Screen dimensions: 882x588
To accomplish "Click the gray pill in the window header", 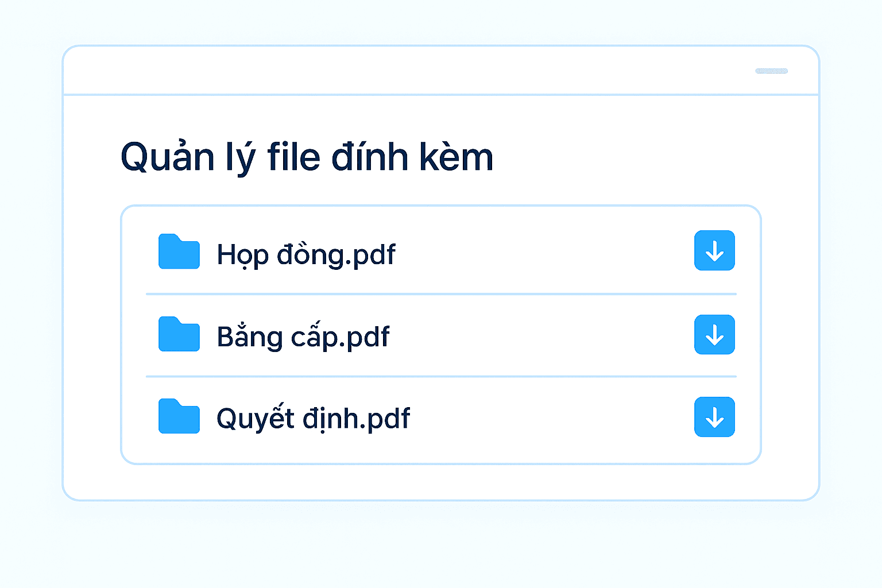I will tap(771, 71).
